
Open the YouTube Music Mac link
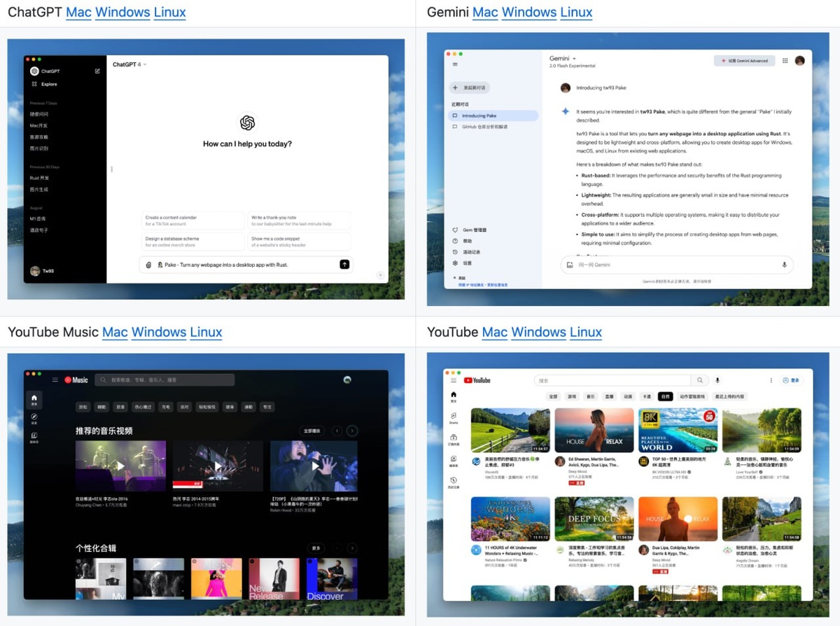(x=115, y=332)
